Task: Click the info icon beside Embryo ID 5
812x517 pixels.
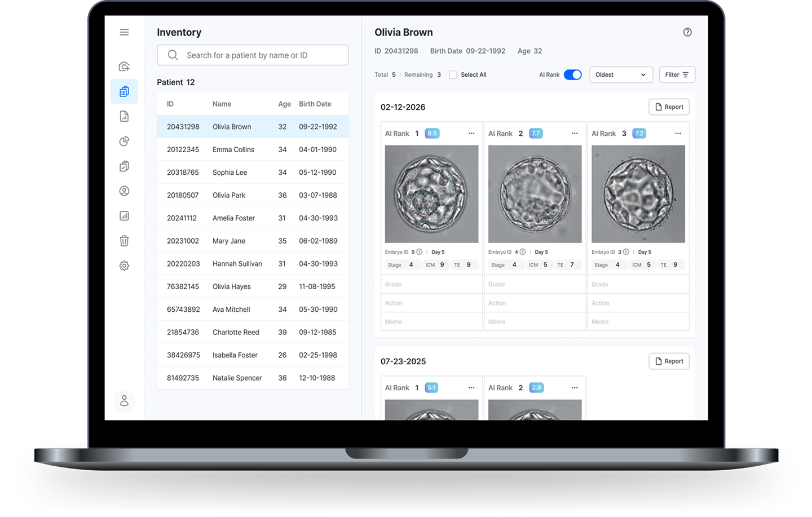Action: (x=420, y=252)
